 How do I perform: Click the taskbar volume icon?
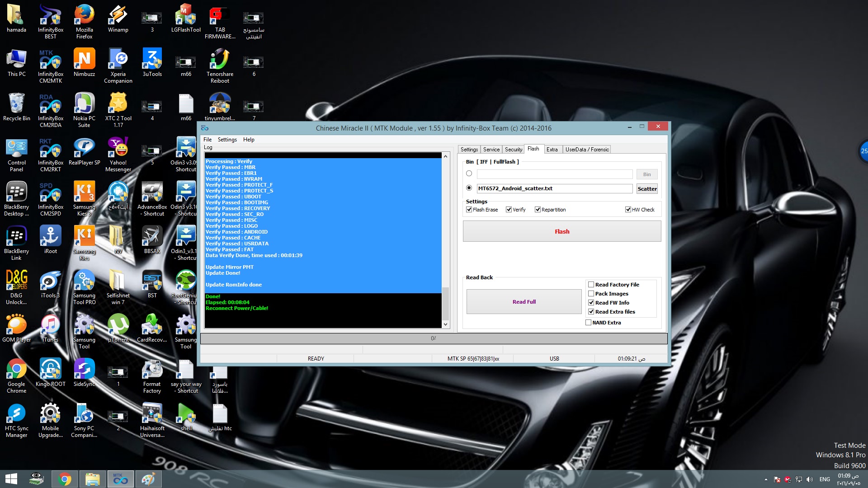[x=810, y=479]
